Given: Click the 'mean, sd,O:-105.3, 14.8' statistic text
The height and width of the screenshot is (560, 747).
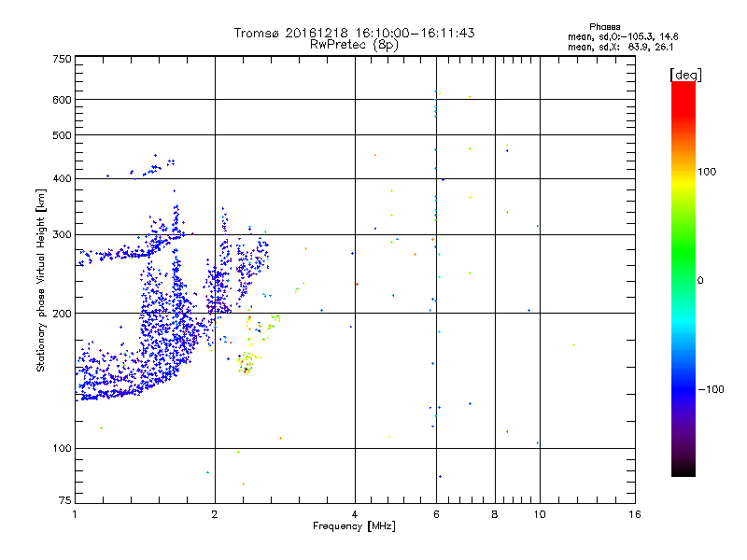Looking at the screenshot, I should click(623, 36).
